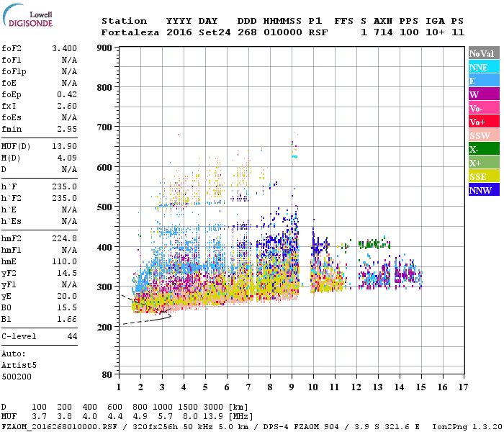The image size is (504, 432).
Task: Select the SSE yellow legend swatch
Action: pyautogui.click(x=484, y=176)
